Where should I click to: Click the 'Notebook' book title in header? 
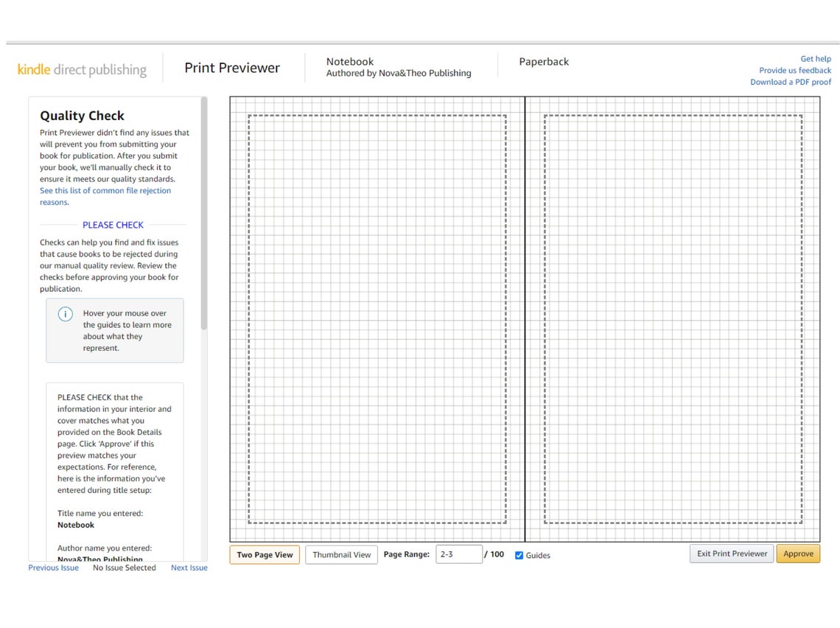[x=350, y=62]
